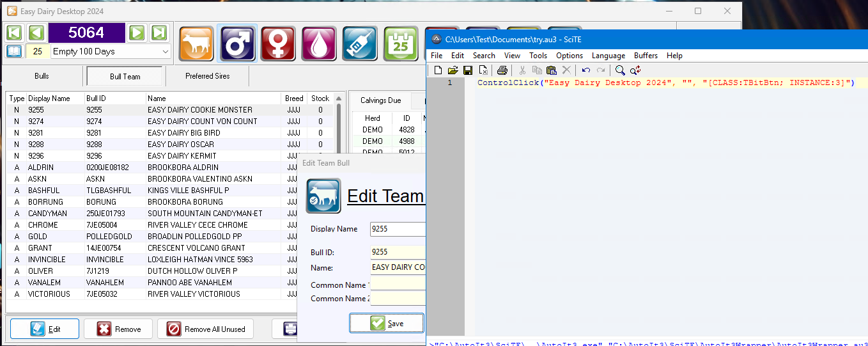Click New document icon in SciTE
868x346 pixels.
(438, 70)
